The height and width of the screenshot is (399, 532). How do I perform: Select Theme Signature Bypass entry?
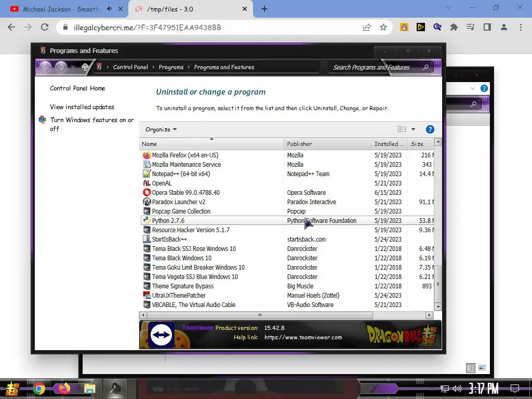(x=288, y=286)
